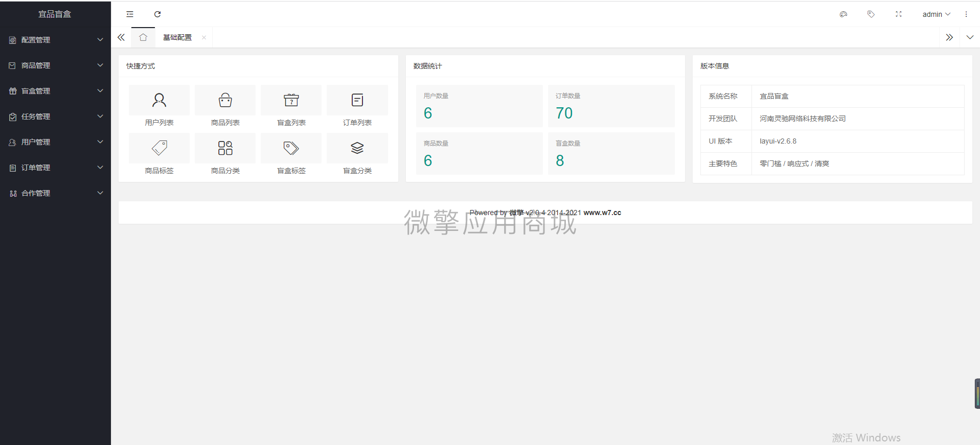The height and width of the screenshot is (445, 980).
Task: Click the 数据统计 panel header
Action: click(545, 66)
